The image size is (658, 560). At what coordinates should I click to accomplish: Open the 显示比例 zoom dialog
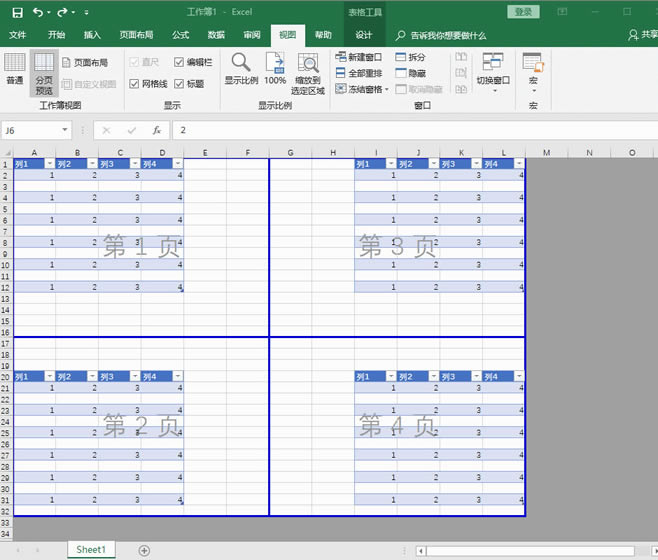(241, 68)
